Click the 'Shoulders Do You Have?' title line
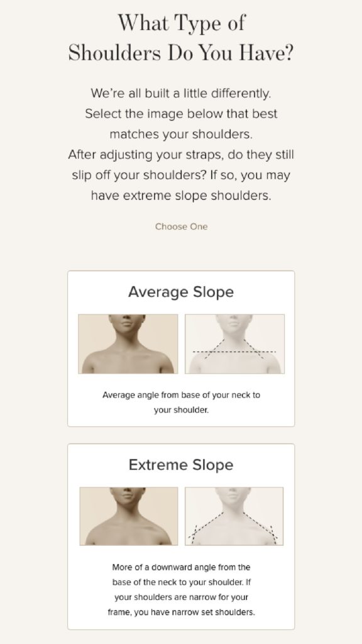This screenshot has width=362, height=644. point(181,53)
